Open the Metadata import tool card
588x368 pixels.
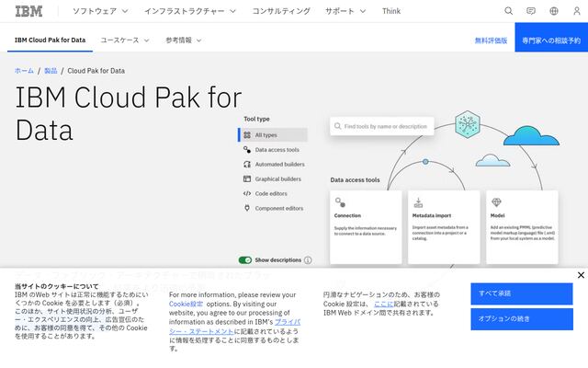[444, 227]
